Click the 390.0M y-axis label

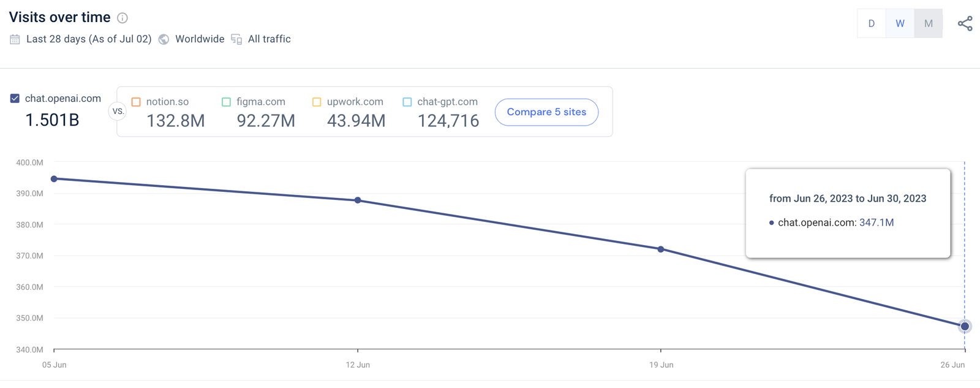click(29, 194)
